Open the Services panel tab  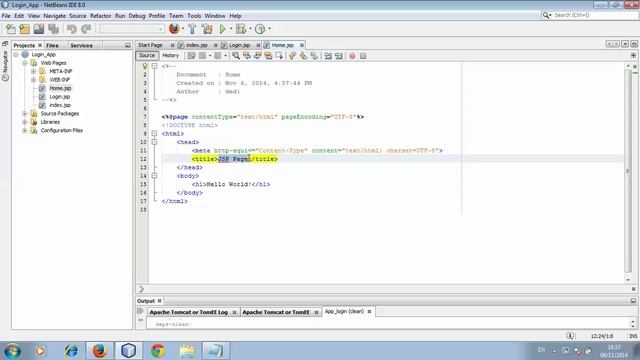81,45
